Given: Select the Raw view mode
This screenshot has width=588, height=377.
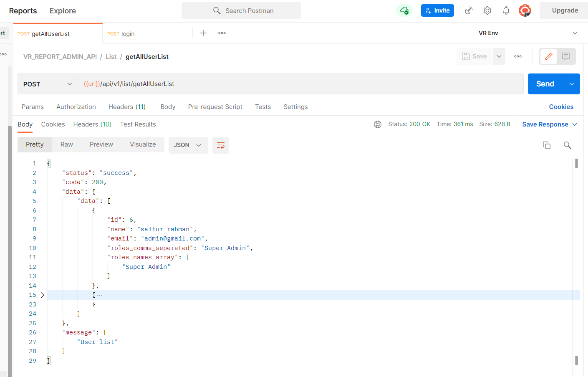Looking at the screenshot, I should click(67, 144).
